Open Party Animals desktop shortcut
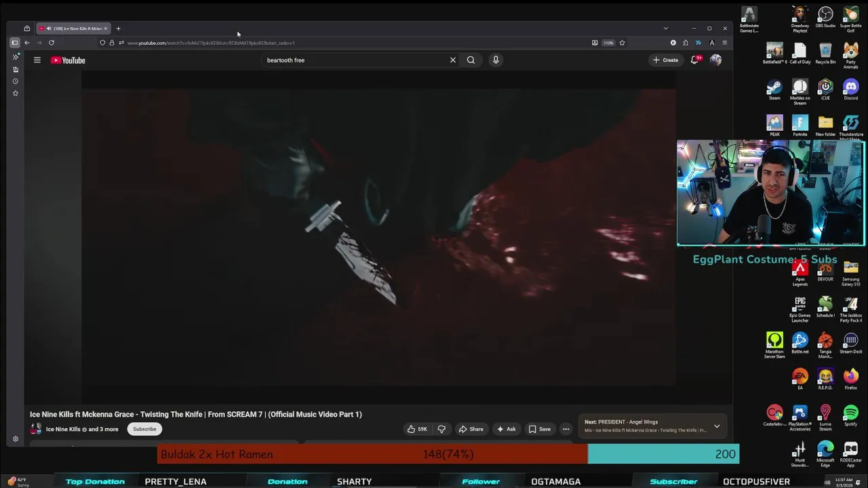This screenshot has width=868, height=488. (851, 56)
